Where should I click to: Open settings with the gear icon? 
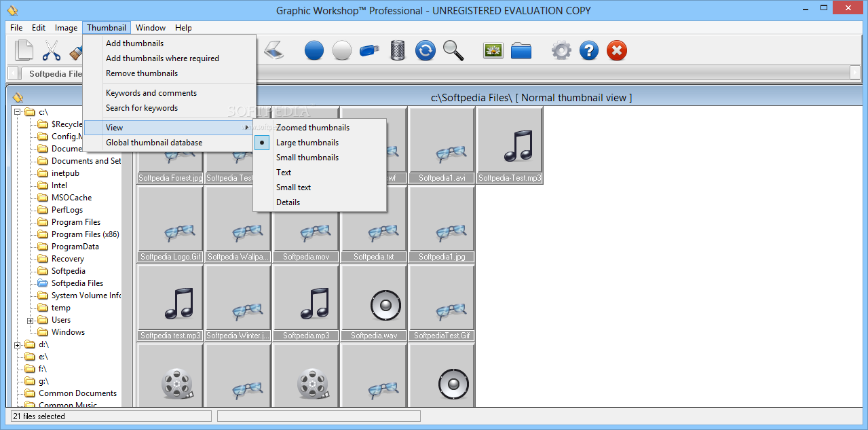pyautogui.click(x=561, y=50)
